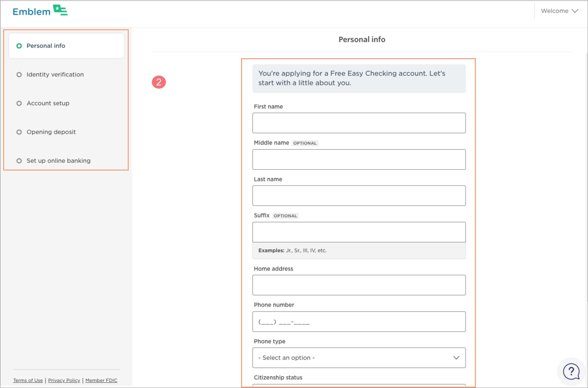Click the Member FDIC link
Viewport: 588px width, 388px height.
click(101, 380)
